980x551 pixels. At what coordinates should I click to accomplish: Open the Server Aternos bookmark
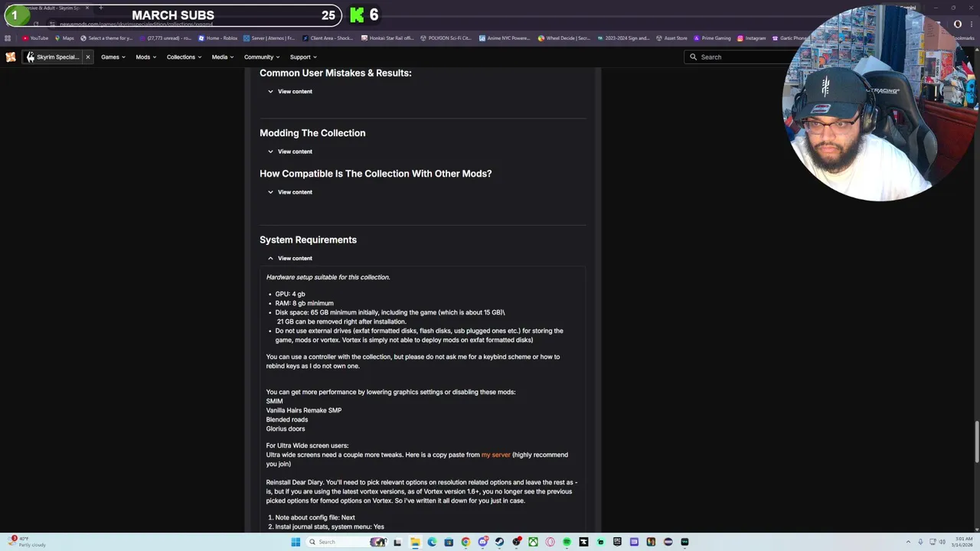tap(269, 37)
